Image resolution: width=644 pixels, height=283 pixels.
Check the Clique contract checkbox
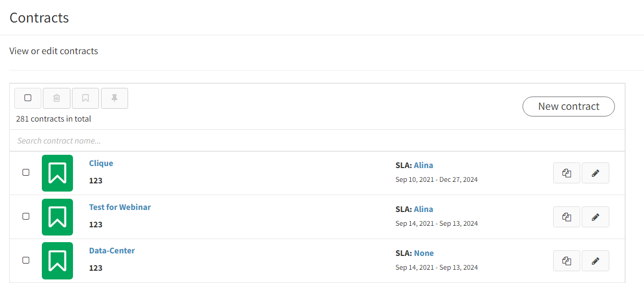26,173
